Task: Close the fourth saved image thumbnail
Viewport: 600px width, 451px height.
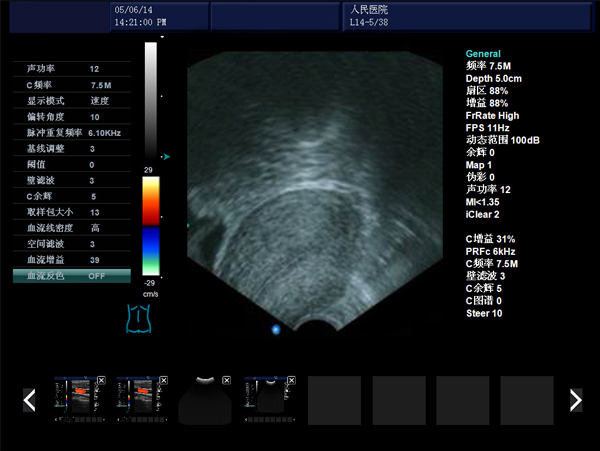Action: coord(289,381)
